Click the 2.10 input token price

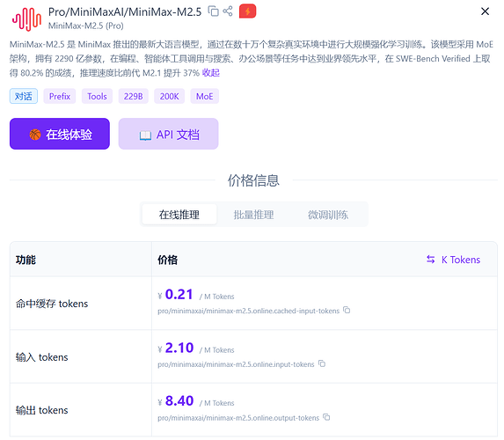(x=179, y=348)
